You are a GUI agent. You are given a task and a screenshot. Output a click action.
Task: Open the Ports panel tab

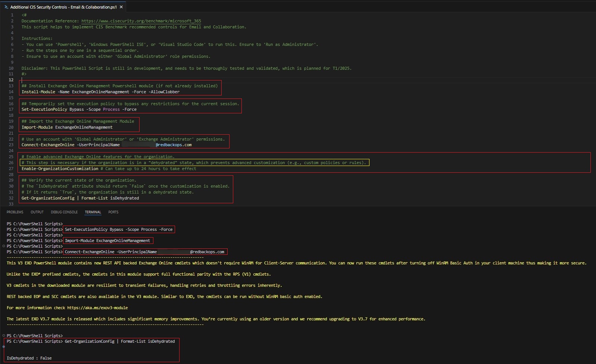(x=113, y=212)
